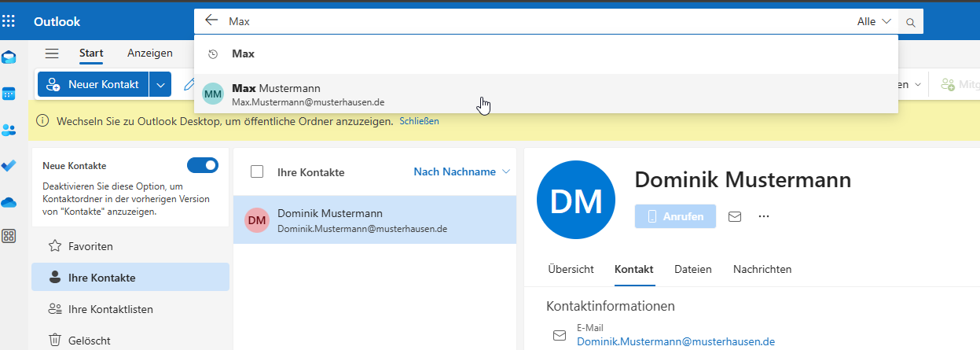This screenshot has width=980, height=350.
Task: Open the Nachrichten tab
Action: pos(762,269)
